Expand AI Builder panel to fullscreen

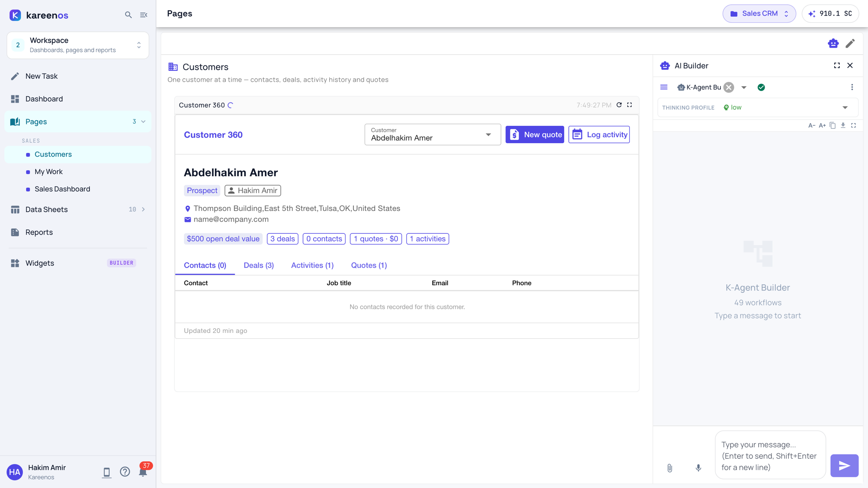[837, 66]
